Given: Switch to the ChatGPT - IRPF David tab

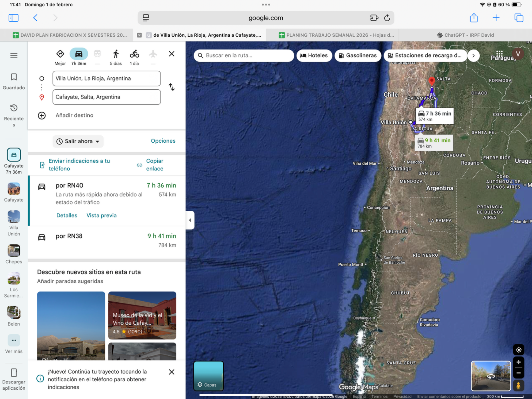Looking at the screenshot, I should coord(465,35).
